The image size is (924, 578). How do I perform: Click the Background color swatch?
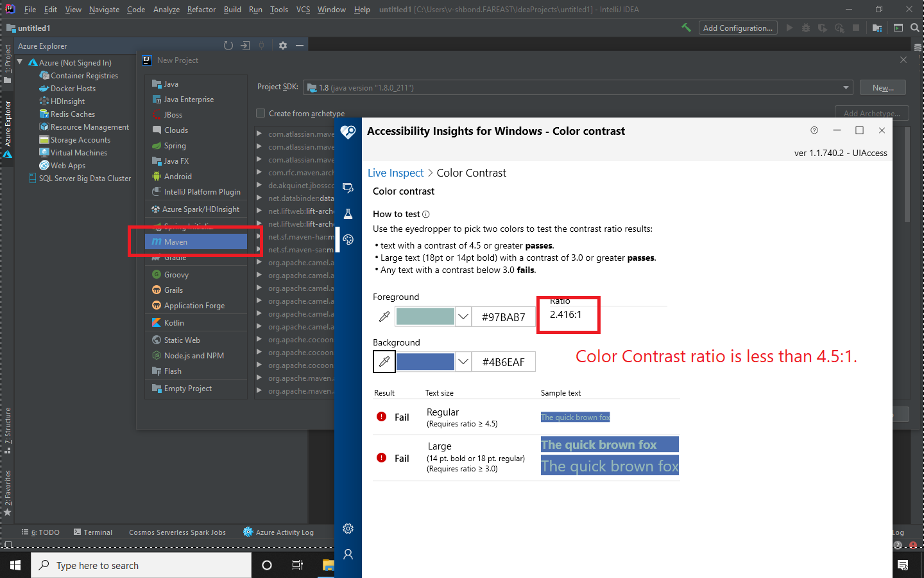click(x=425, y=362)
